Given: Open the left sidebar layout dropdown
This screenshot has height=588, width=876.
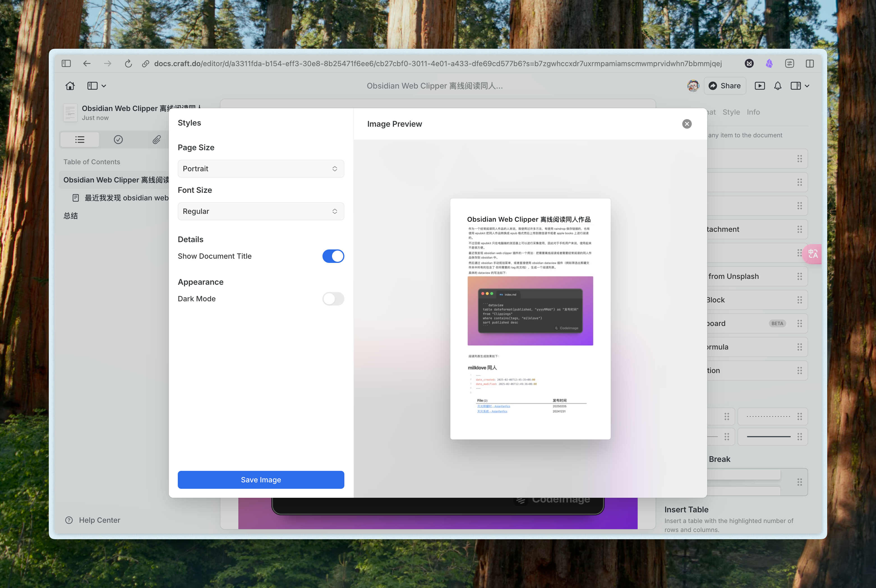Looking at the screenshot, I should [96, 86].
